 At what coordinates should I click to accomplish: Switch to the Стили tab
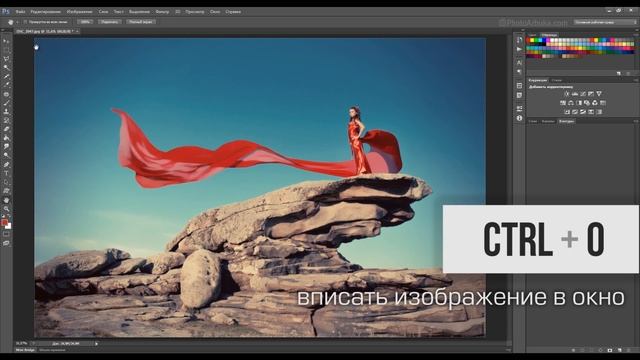pos(556,80)
